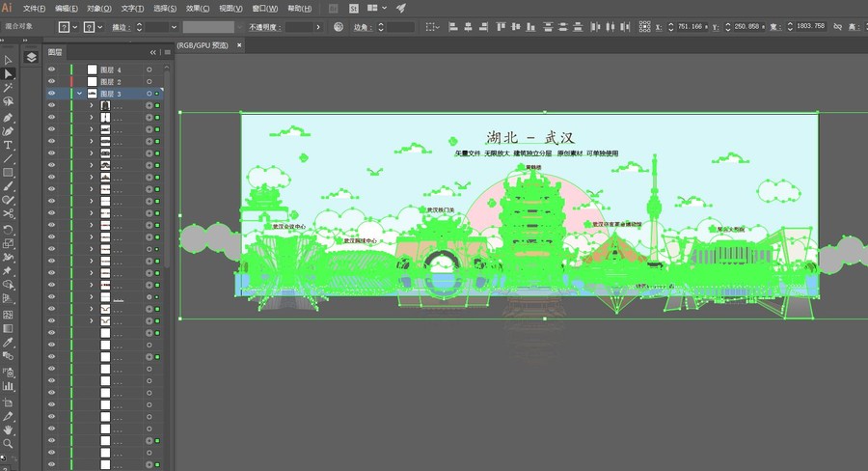Collapse the 图层 3 layer group

[80, 94]
